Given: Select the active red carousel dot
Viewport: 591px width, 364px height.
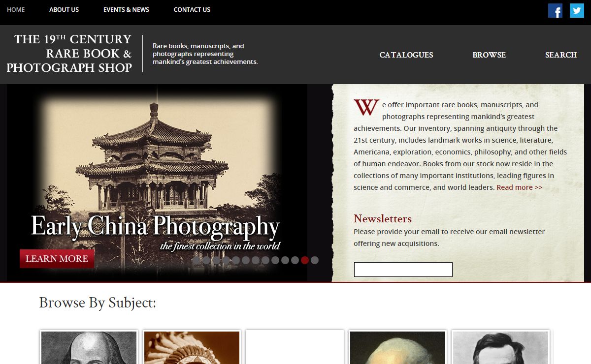Looking at the screenshot, I should (305, 260).
